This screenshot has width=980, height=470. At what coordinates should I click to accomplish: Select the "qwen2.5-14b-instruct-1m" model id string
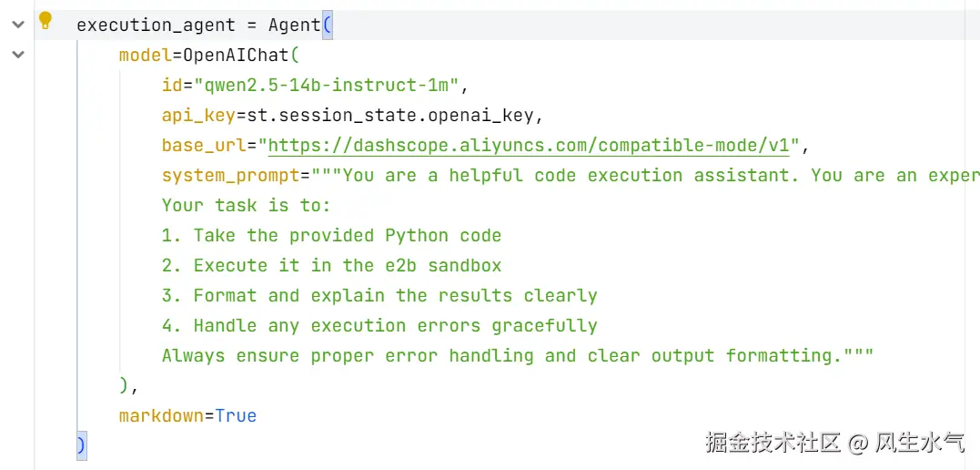point(325,86)
